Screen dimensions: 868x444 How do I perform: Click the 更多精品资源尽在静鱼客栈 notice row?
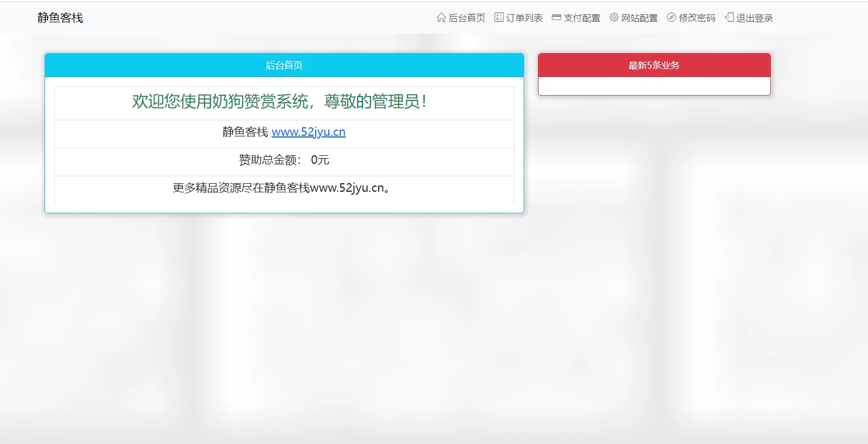point(284,188)
